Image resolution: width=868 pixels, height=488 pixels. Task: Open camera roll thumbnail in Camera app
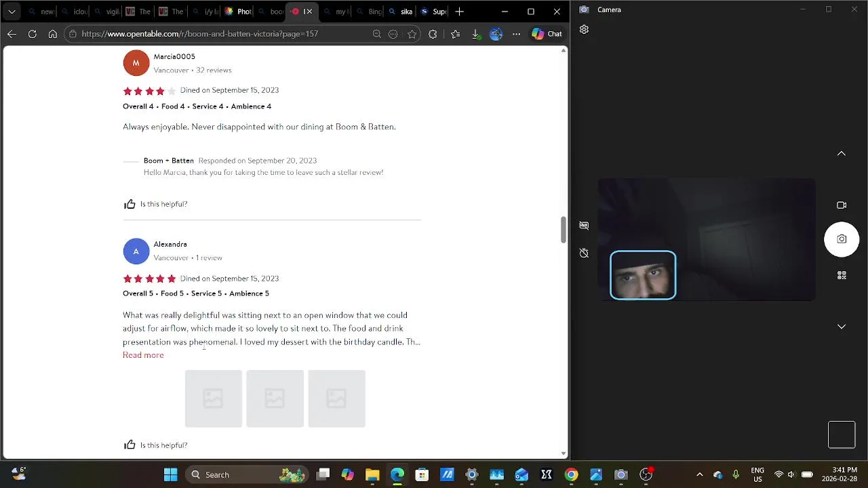842,434
